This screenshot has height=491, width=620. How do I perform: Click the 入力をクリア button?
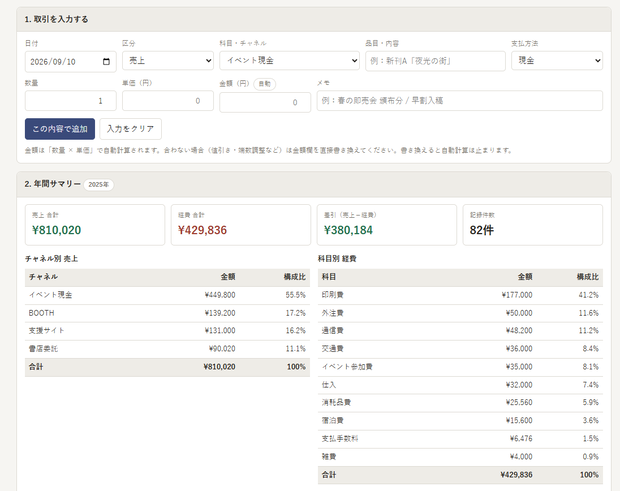[x=130, y=129]
